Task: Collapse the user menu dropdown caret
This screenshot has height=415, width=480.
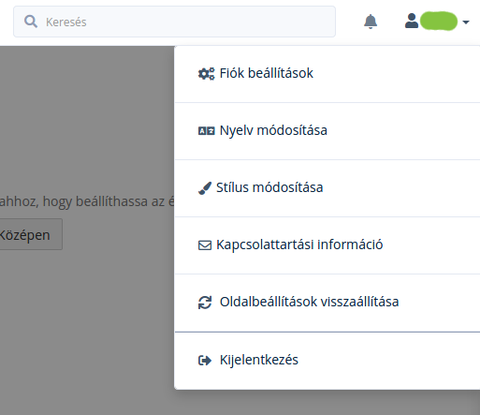Action: (x=466, y=22)
